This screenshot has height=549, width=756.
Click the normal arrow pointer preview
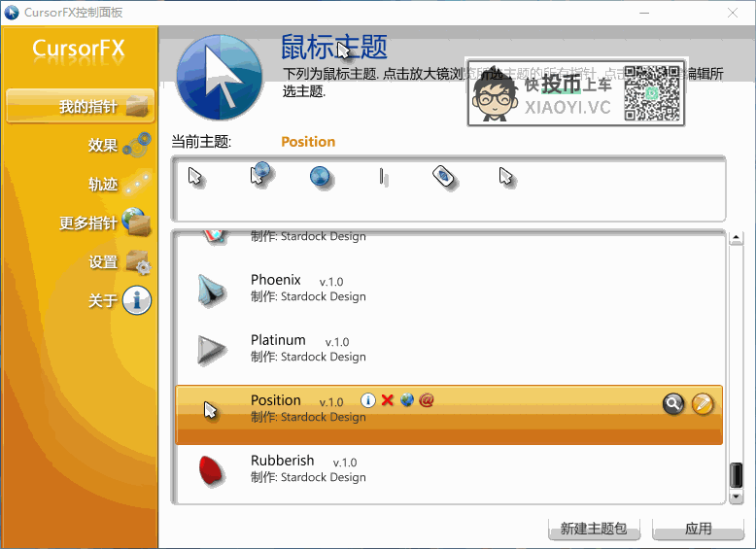click(x=195, y=177)
